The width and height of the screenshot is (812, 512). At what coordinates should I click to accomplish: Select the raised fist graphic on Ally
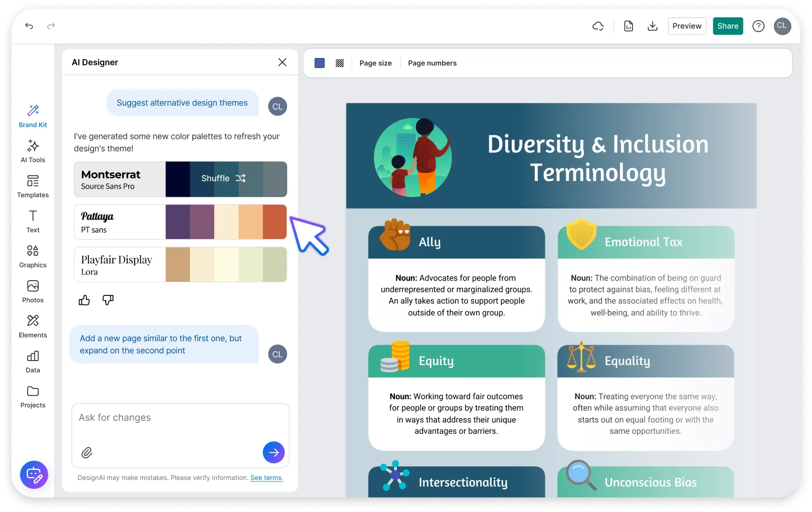(395, 234)
